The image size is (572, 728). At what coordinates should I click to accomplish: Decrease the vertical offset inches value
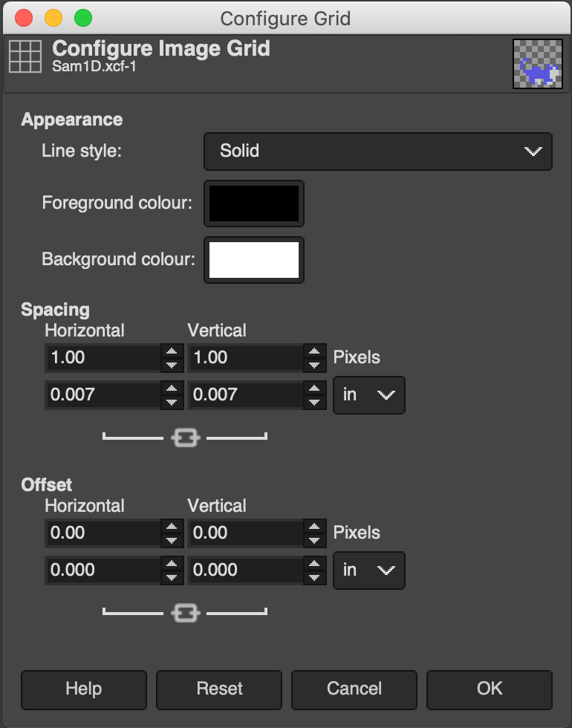(x=315, y=577)
